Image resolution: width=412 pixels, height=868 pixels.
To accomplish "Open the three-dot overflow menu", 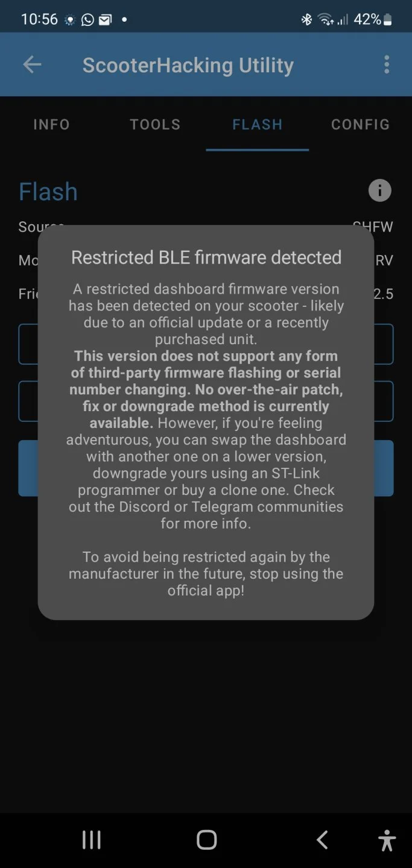I will [387, 64].
